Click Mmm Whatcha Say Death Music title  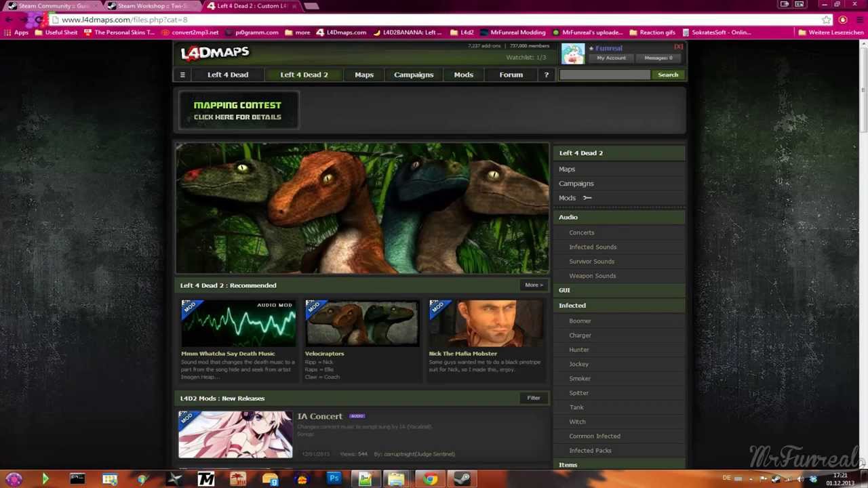pos(228,353)
